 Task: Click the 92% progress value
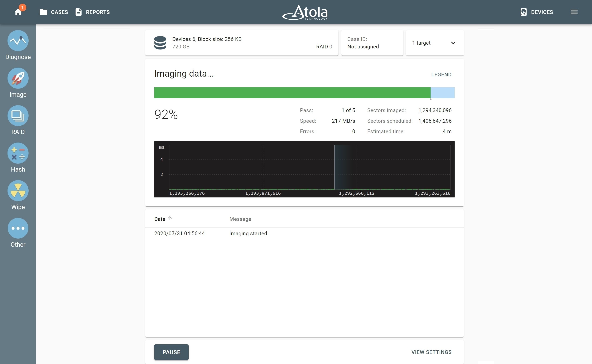pos(166,114)
